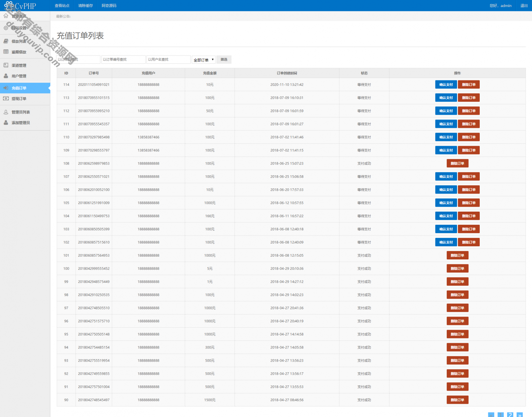This screenshot has width=532, height=417.
Task: Delete order ID 93
Action: [x=458, y=361]
